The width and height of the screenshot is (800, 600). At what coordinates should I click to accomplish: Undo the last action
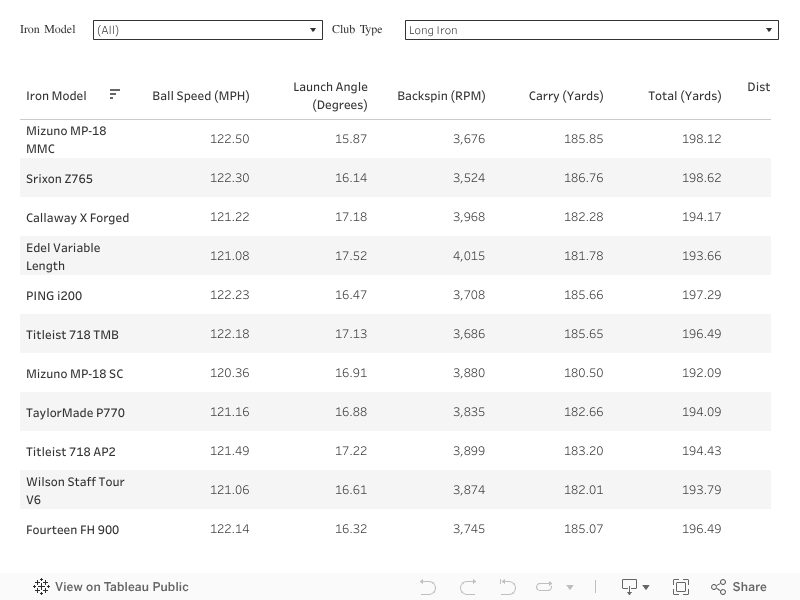coord(428,587)
